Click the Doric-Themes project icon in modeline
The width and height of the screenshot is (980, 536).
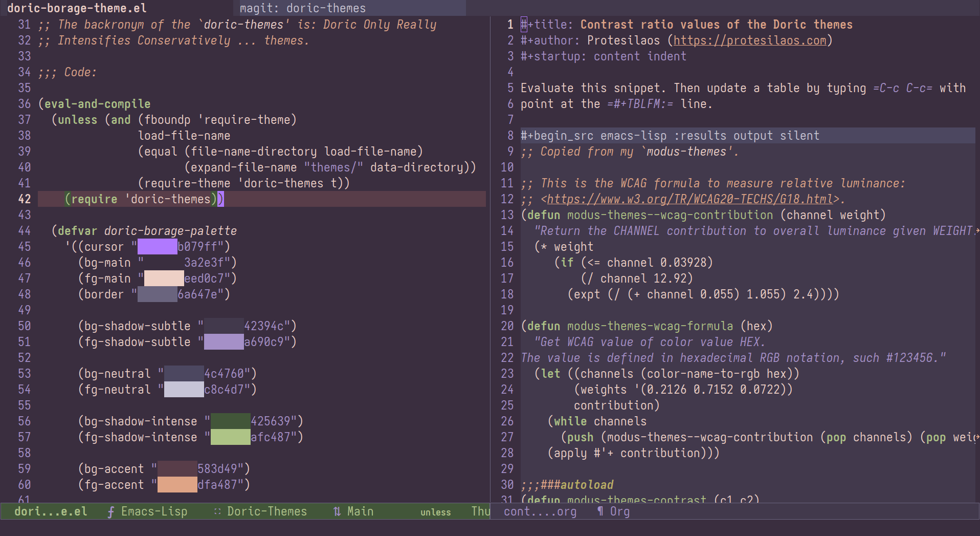pyautogui.click(x=217, y=511)
